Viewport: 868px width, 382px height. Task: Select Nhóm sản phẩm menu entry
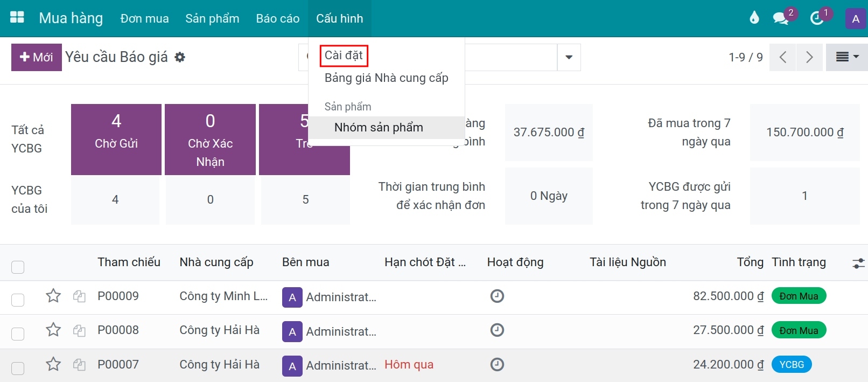[x=387, y=128]
